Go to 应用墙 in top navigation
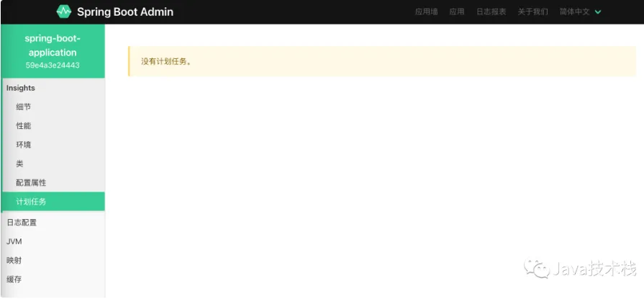The width and height of the screenshot is (644, 299). (x=426, y=12)
